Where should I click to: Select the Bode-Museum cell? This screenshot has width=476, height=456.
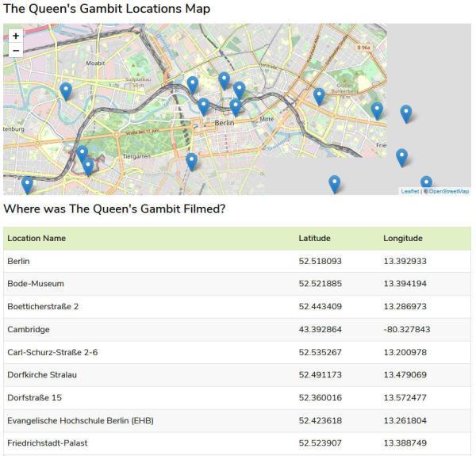click(36, 284)
